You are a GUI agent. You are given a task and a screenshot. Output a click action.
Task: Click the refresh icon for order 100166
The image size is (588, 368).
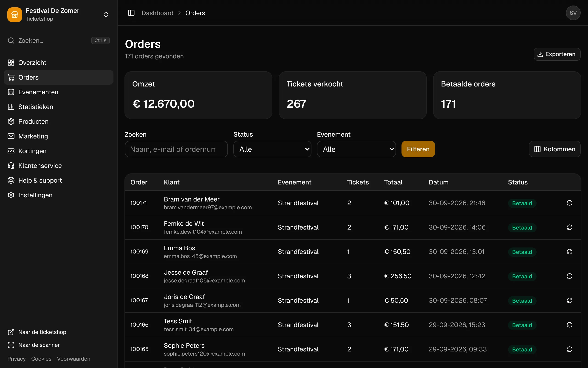tap(570, 325)
